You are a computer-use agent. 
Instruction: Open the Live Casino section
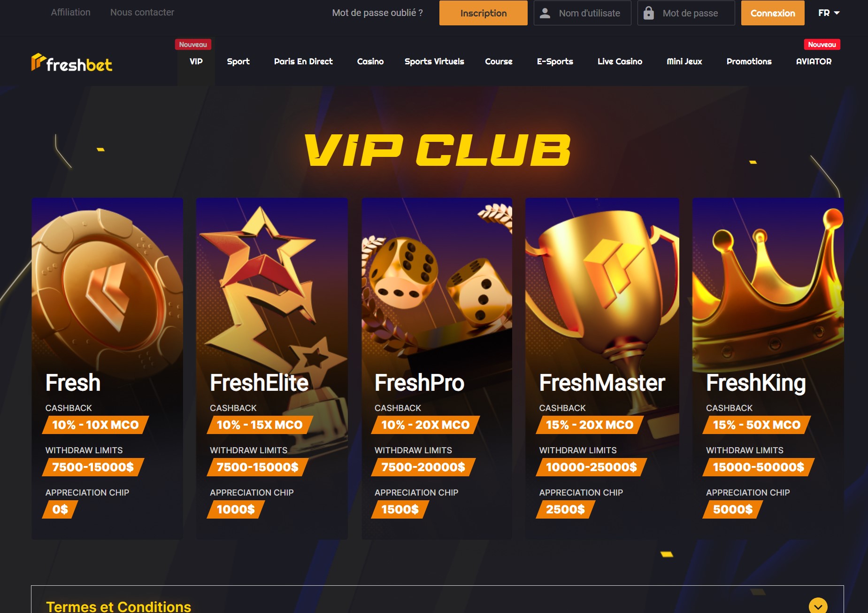(x=620, y=62)
